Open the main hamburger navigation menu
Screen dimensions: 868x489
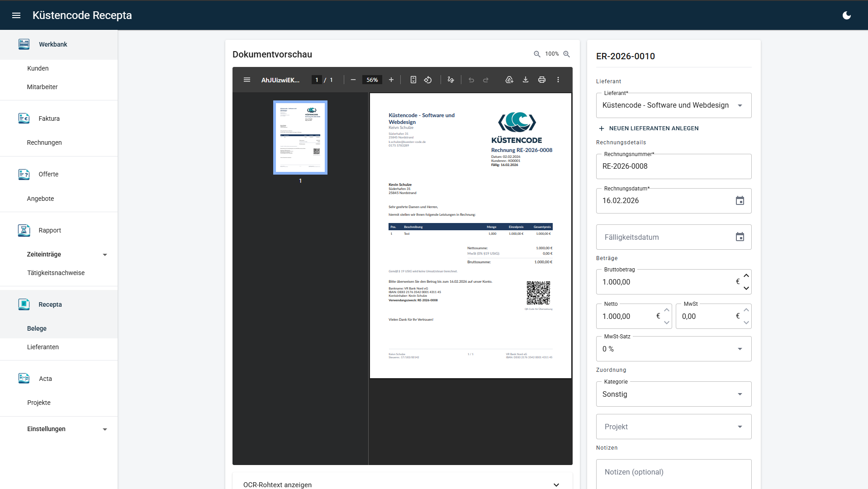(16, 15)
